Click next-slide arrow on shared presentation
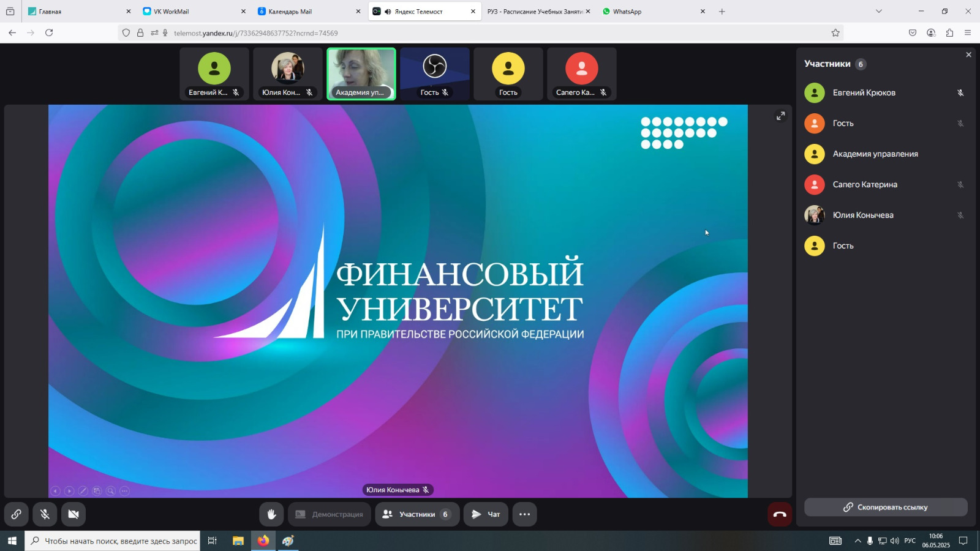The height and width of the screenshot is (551, 980). [69, 491]
